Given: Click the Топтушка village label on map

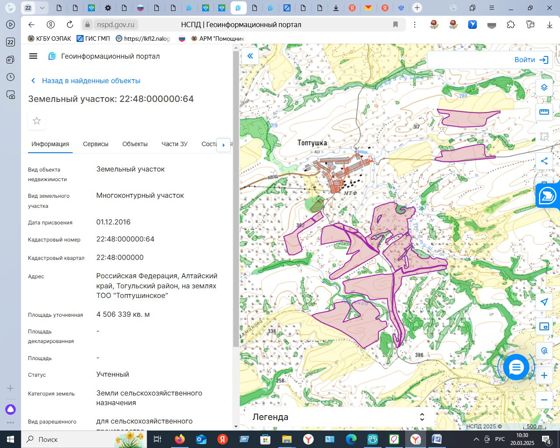Looking at the screenshot, I should (312, 143).
